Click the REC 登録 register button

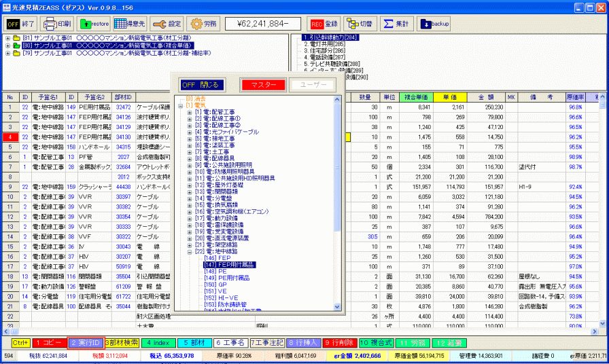click(324, 24)
